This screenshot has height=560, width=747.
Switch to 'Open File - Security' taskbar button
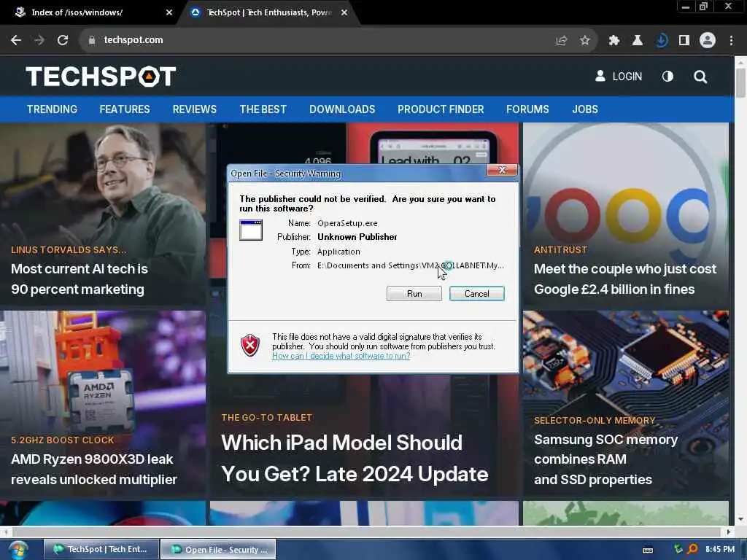coord(218,549)
